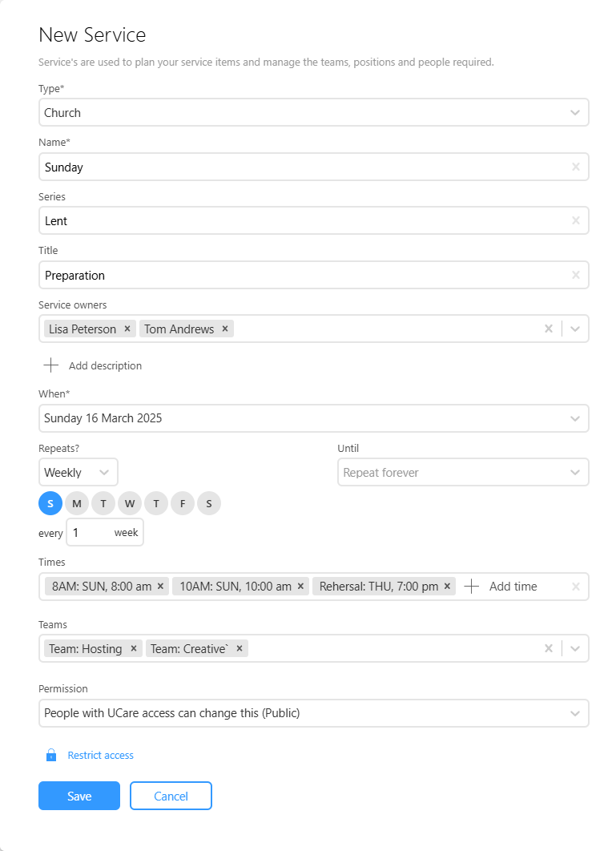Viewport: 616px width, 851px height.
Task: Expand the Weekly repeats dropdown
Action: (x=79, y=473)
